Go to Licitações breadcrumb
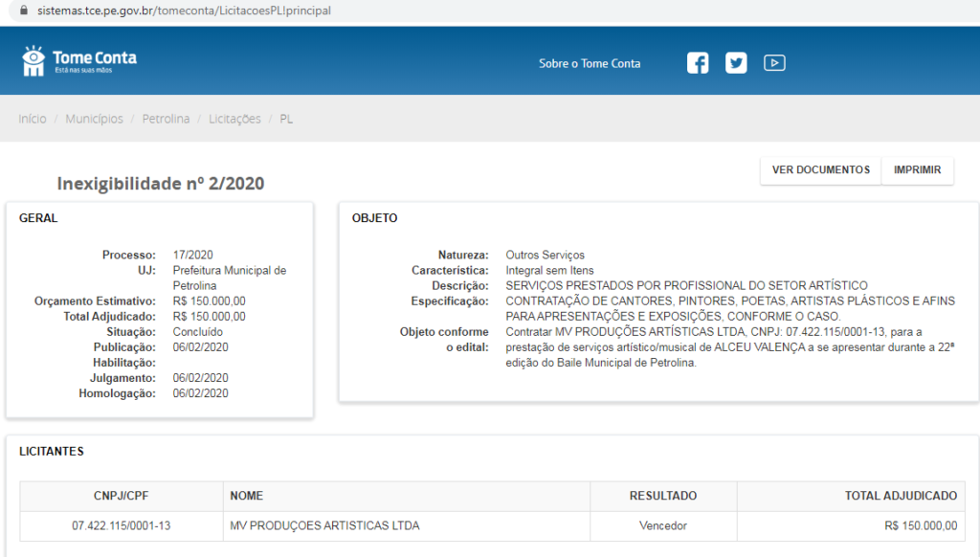Viewport: 980px width, 557px height. tap(234, 119)
